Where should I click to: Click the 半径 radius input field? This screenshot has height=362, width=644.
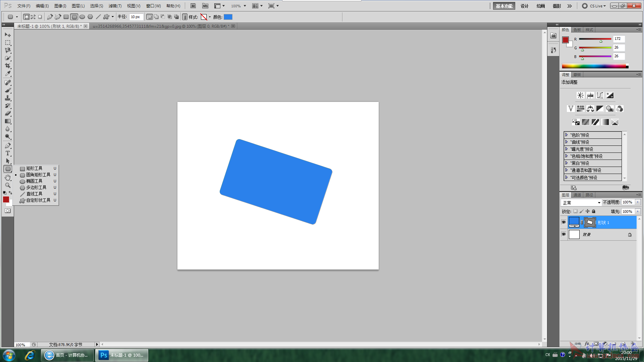point(136,17)
